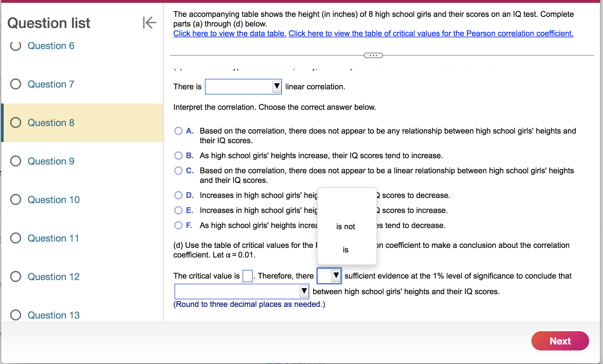Open the data table link
Screen dimensions: 603x364
coord(229,33)
